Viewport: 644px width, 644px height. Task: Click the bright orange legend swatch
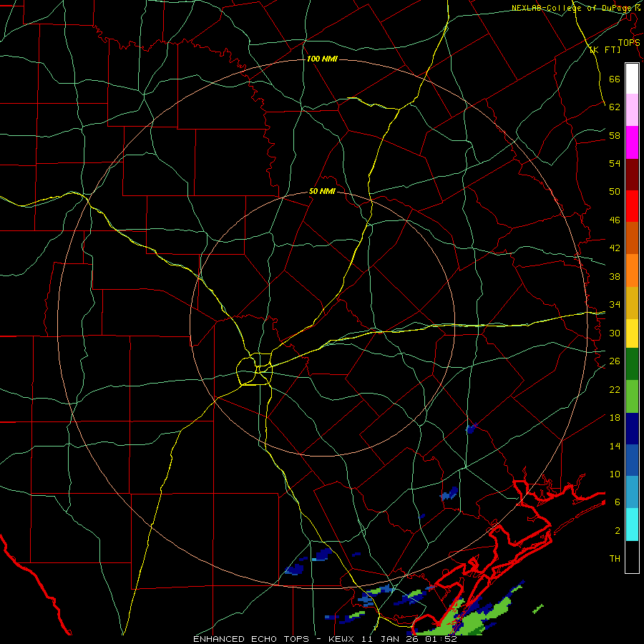pyautogui.click(x=632, y=270)
